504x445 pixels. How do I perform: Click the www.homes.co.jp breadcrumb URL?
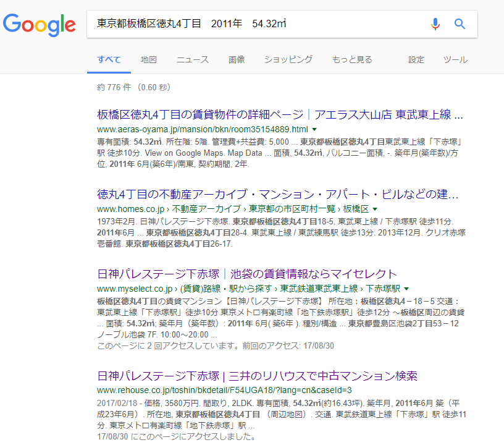pyautogui.click(x=233, y=209)
